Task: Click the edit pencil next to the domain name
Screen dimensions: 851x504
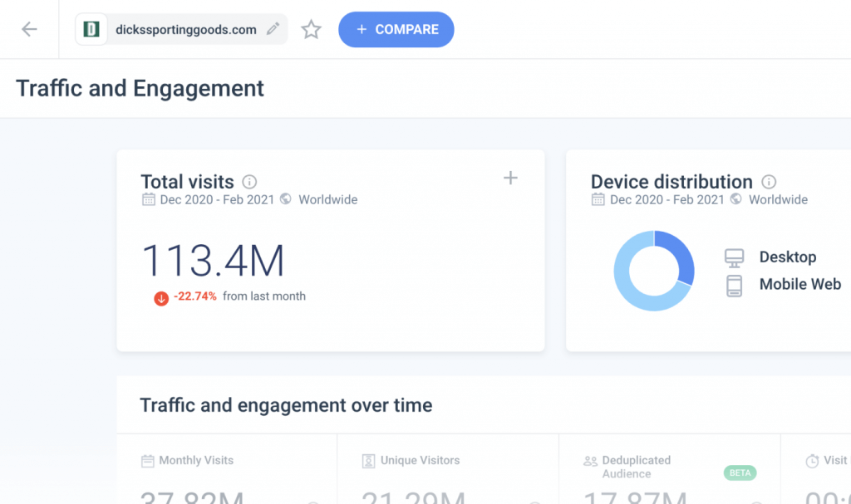Action: pyautogui.click(x=274, y=28)
